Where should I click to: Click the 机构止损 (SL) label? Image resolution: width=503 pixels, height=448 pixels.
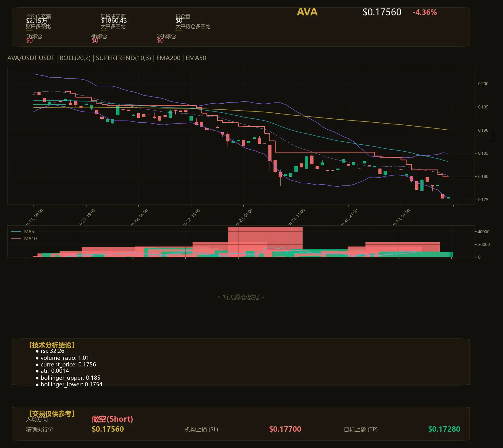(x=201, y=430)
